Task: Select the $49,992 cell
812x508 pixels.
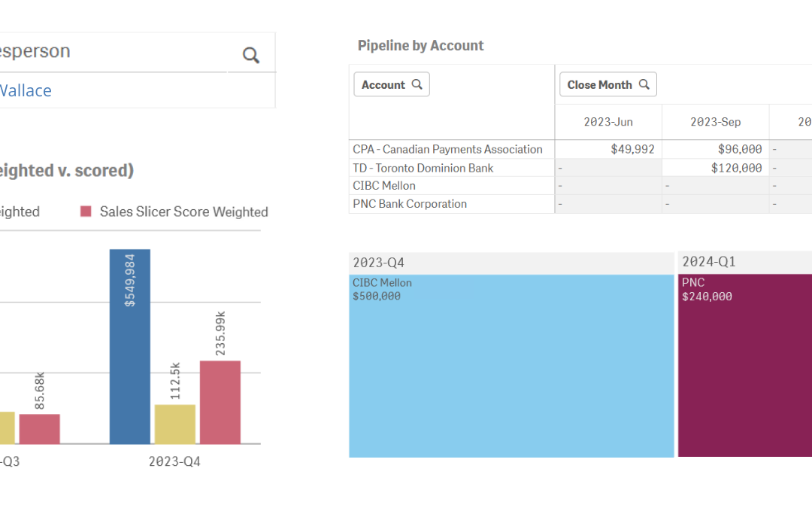Action: (x=608, y=149)
